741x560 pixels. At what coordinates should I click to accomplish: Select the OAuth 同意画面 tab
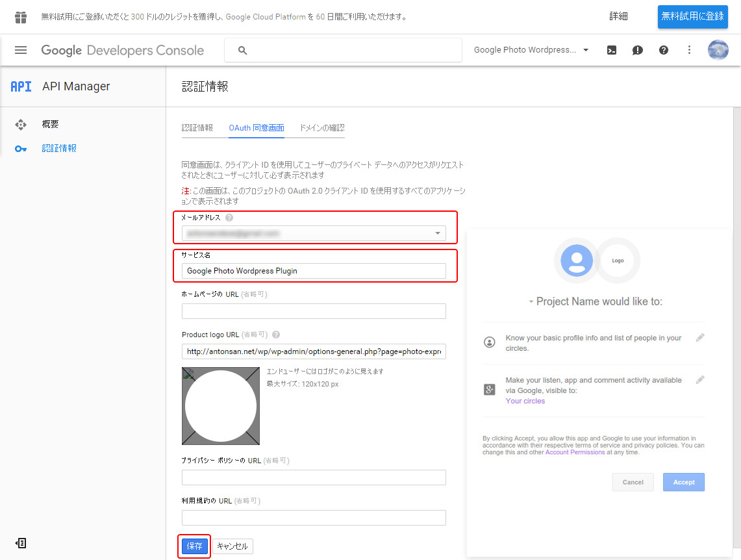click(257, 127)
